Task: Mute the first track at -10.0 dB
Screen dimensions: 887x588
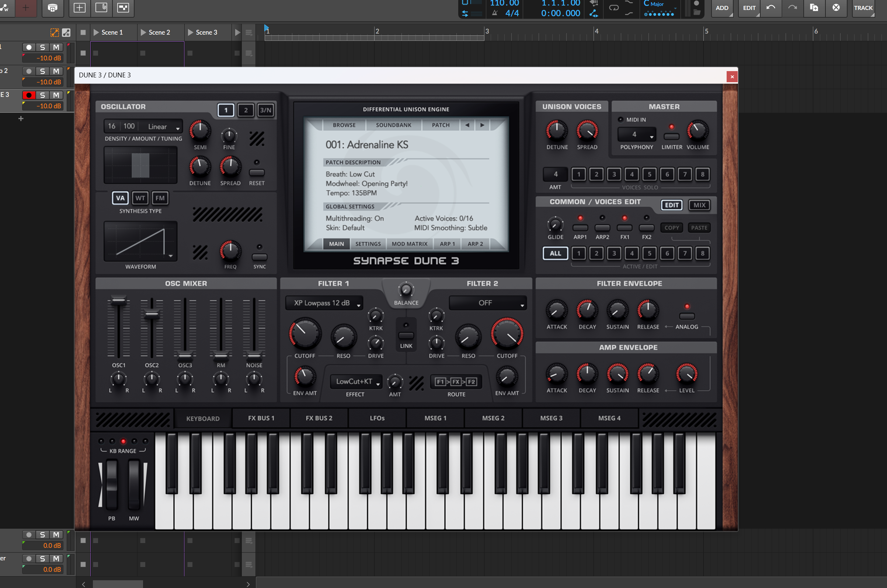Action: pyautogui.click(x=56, y=47)
